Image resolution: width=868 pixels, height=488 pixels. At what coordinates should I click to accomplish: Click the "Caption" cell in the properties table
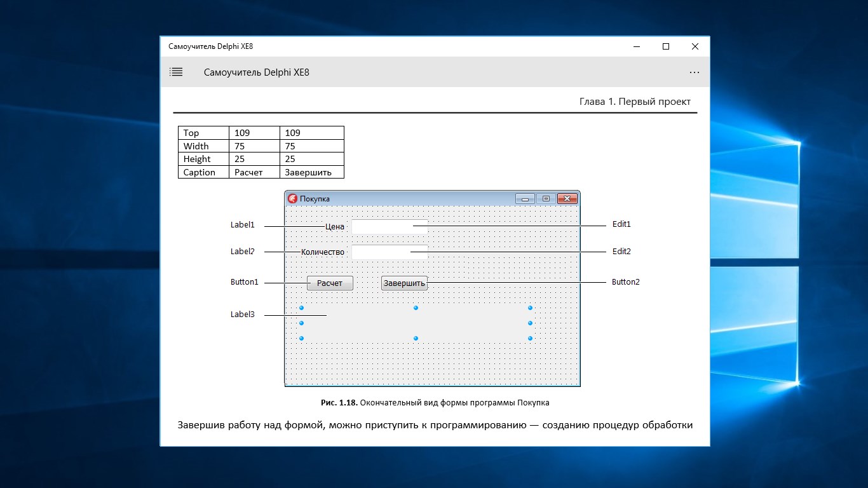pos(203,172)
